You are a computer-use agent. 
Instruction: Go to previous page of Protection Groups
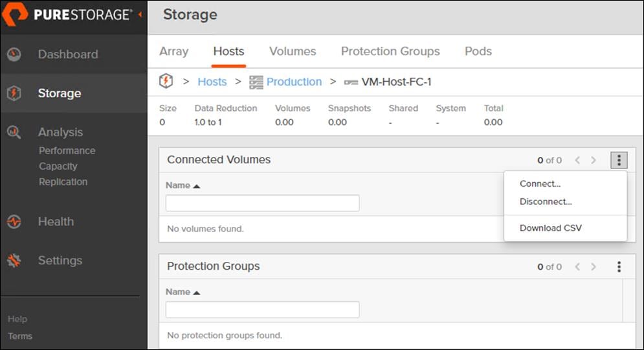577,266
